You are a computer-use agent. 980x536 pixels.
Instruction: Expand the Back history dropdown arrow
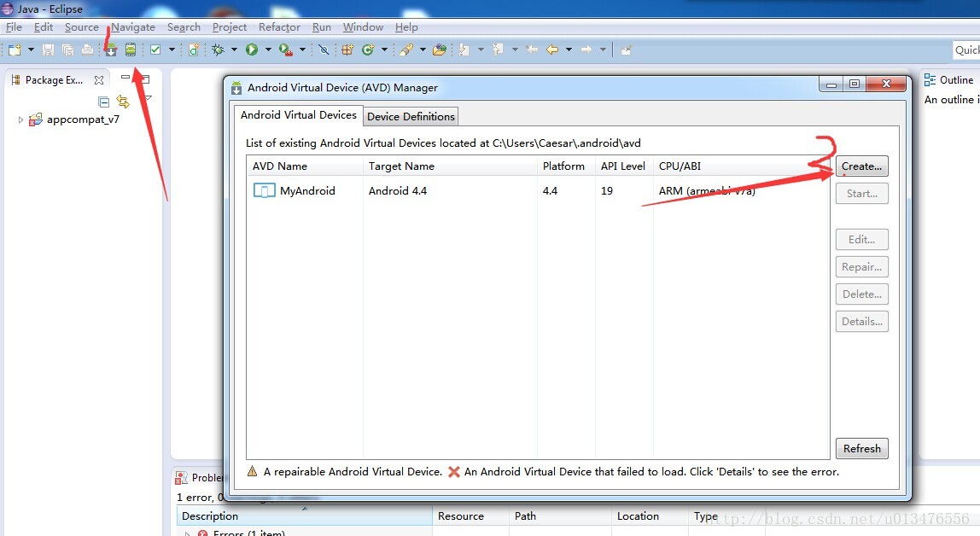pyautogui.click(x=569, y=50)
